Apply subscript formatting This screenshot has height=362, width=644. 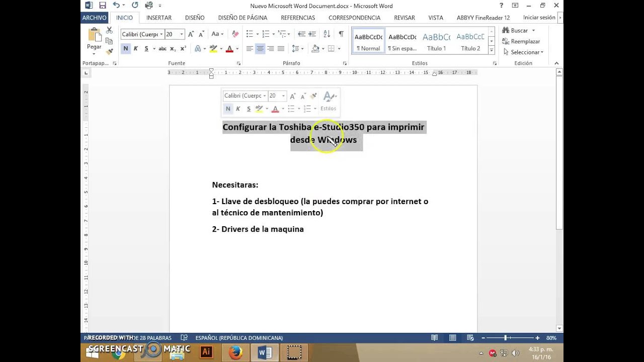point(173,49)
